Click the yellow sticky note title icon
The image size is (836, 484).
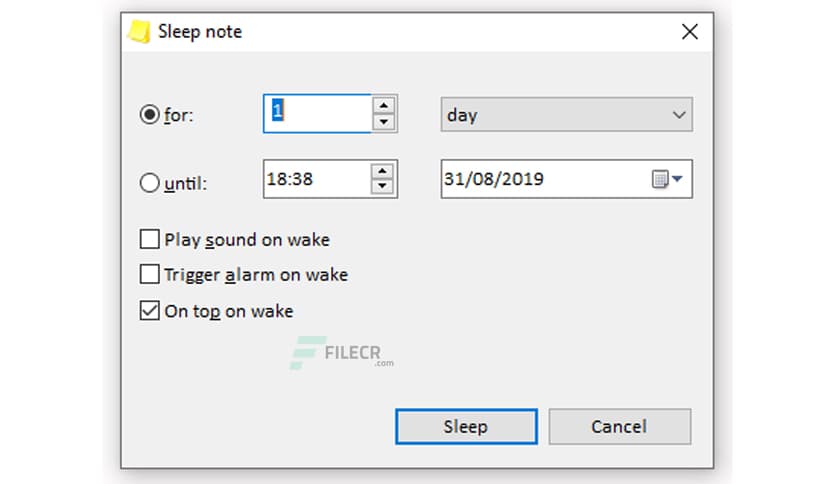click(140, 32)
